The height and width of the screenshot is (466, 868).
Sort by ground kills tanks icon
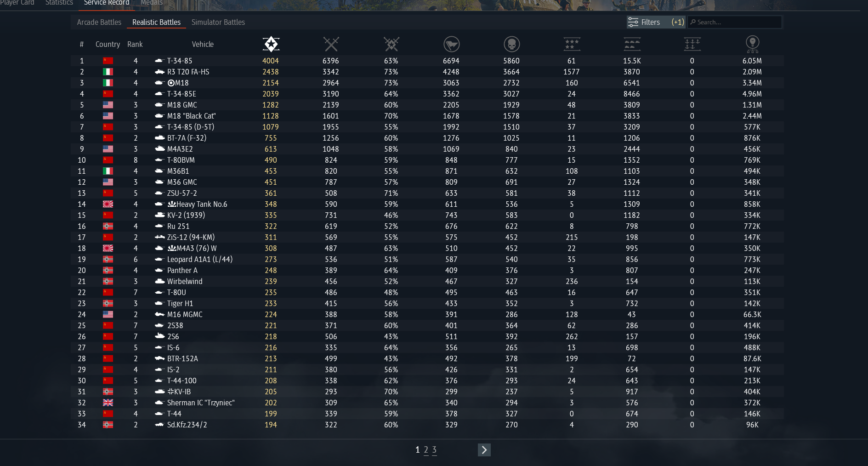coord(632,44)
